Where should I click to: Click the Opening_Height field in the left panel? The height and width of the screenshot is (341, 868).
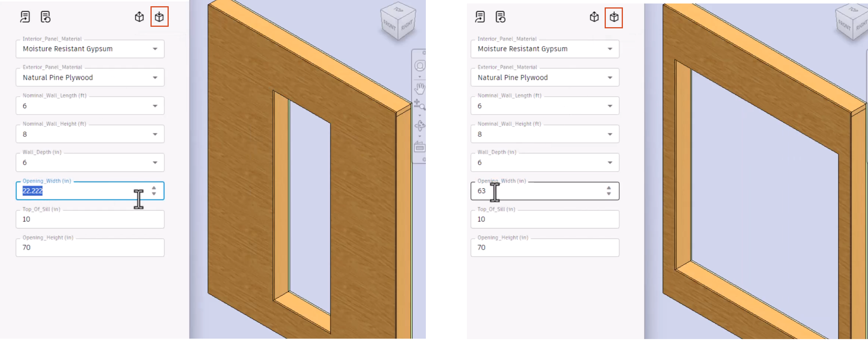pyautogui.click(x=90, y=247)
